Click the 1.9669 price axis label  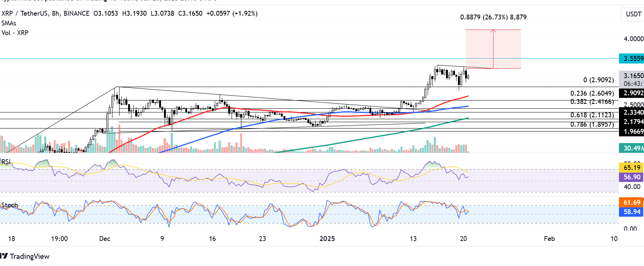(x=632, y=131)
